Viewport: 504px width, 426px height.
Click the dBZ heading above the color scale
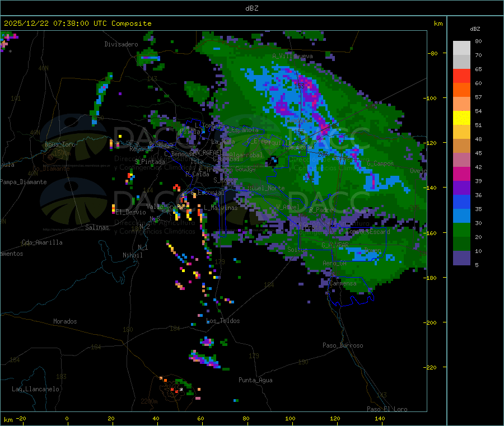(475, 29)
